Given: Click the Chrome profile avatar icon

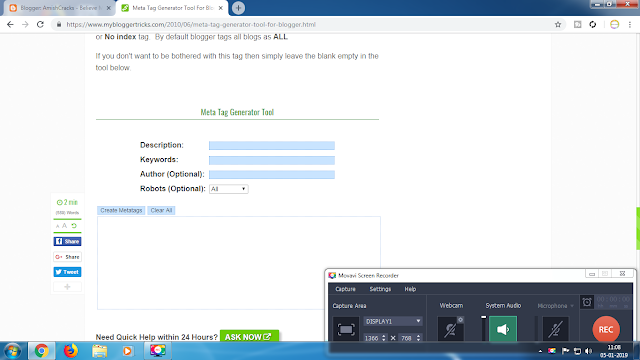Looking at the screenshot, I should pos(614,24).
